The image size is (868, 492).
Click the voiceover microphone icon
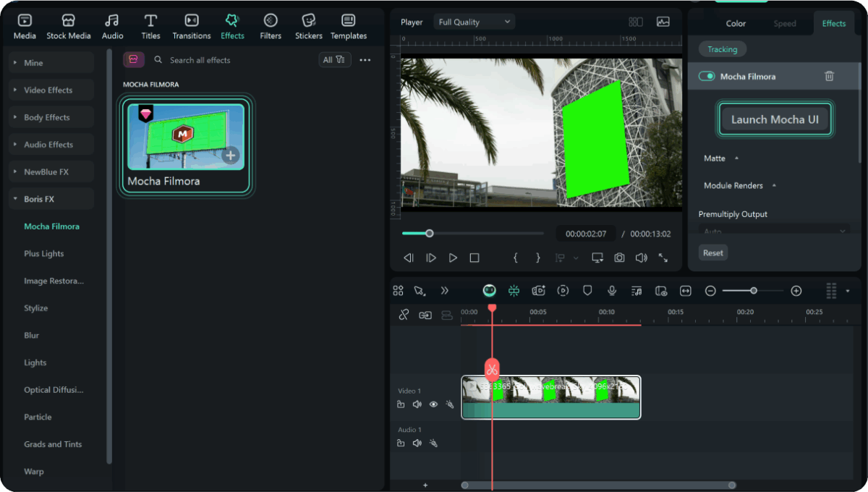[x=612, y=290]
